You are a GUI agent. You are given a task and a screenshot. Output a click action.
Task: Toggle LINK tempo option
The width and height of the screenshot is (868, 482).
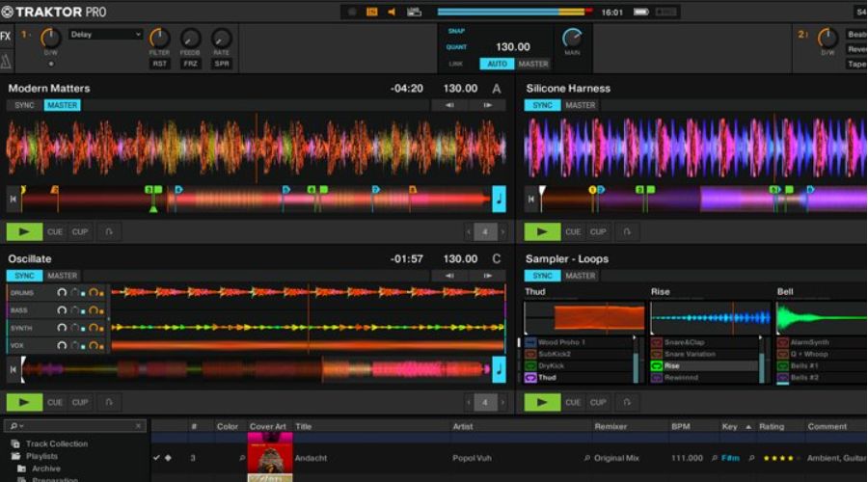coord(456,64)
